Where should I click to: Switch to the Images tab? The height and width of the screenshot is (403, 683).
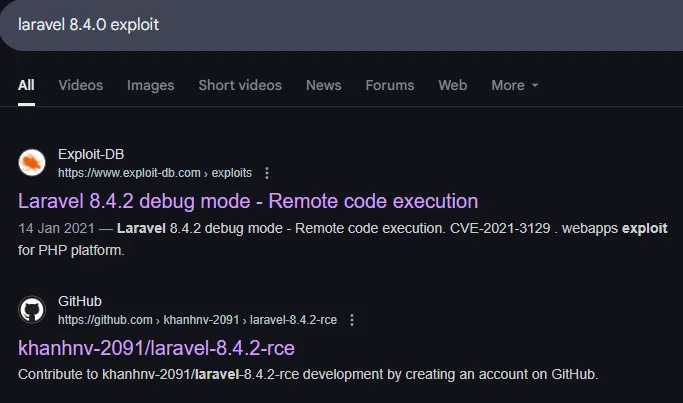pyautogui.click(x=150, y=85)
